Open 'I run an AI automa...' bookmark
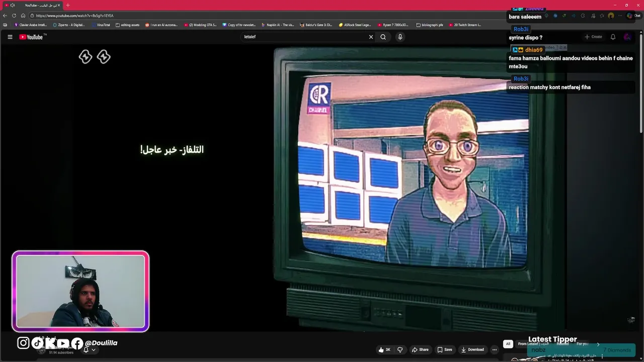This screenshot has height=362, width=644. click(161, 25)
